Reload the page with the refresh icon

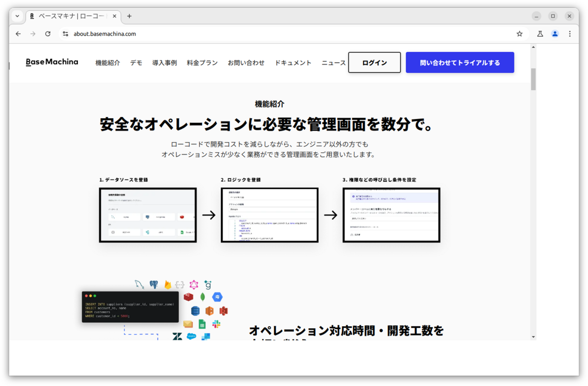click(48, 34)
